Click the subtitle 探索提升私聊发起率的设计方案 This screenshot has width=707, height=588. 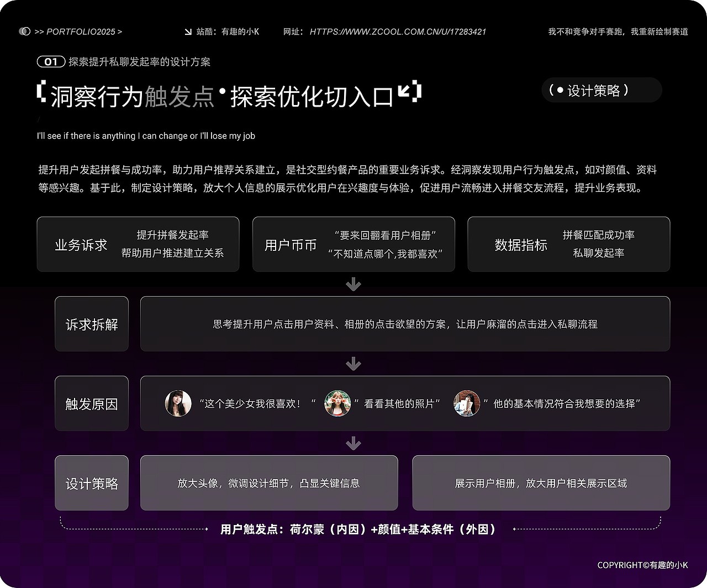[x=140, y=62]
